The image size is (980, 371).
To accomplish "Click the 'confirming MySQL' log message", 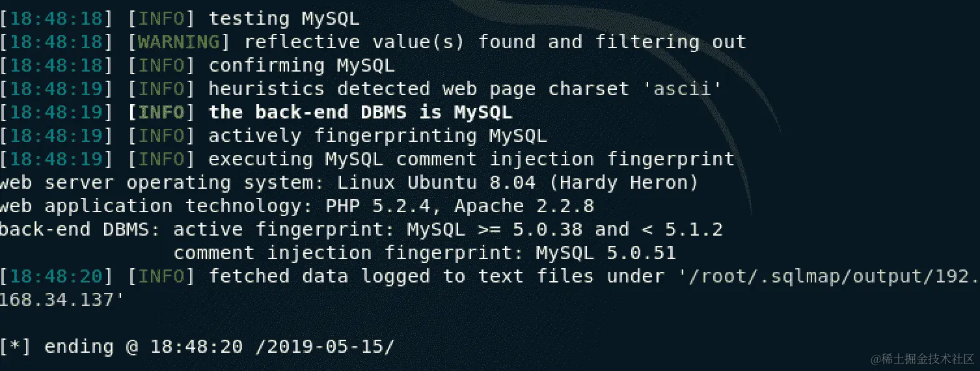I will click(x=301, y=66).
